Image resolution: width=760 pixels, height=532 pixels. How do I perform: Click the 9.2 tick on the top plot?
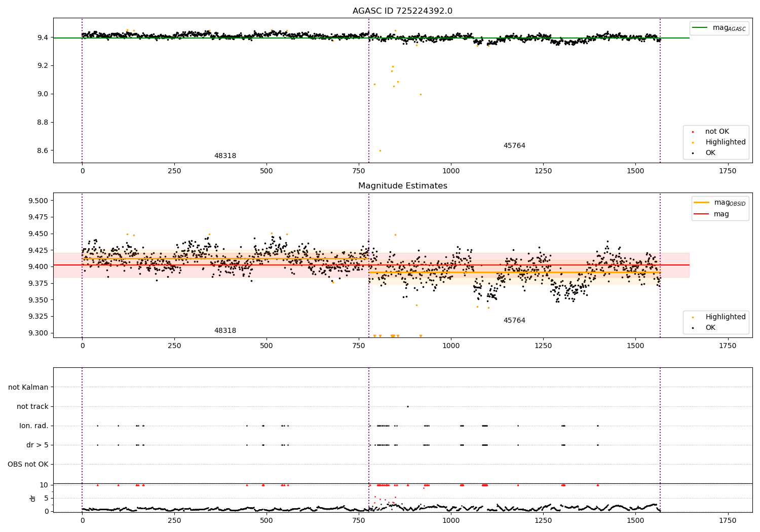pos(42,66)
